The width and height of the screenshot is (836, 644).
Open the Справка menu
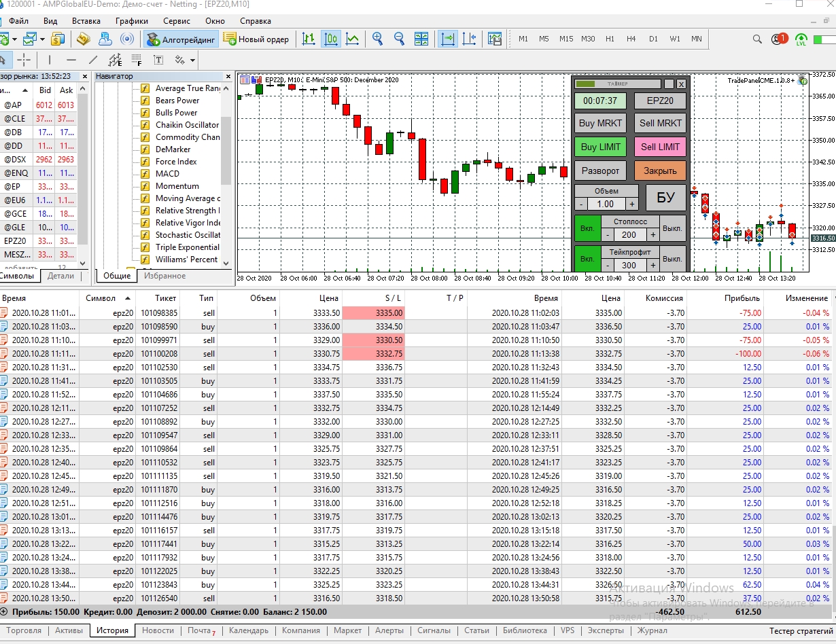pos(256,21)
